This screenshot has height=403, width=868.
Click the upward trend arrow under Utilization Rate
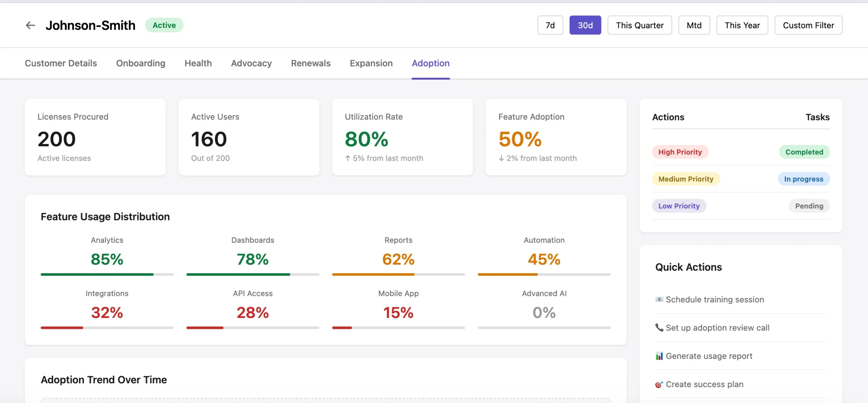click(347, 158)
